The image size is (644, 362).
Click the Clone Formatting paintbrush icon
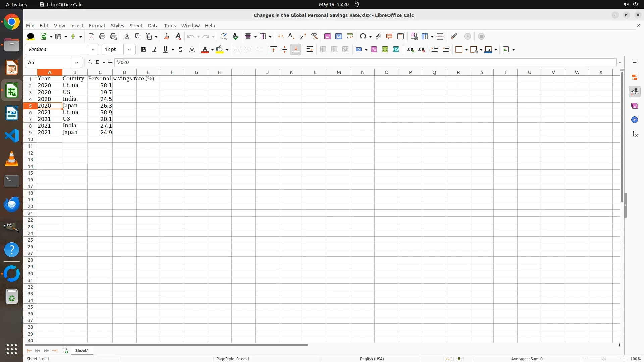(166, 36)
